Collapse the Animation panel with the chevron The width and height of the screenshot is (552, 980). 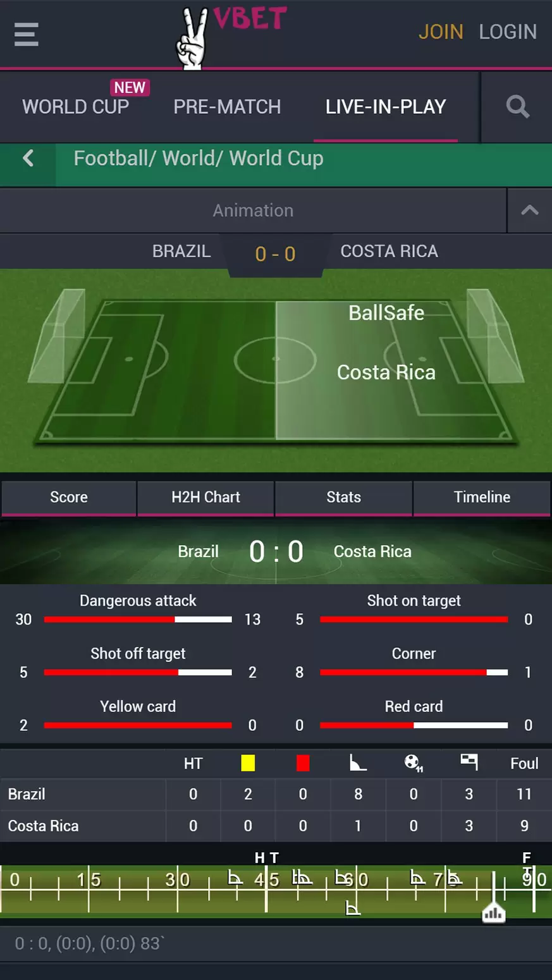click(x=530, y=211)
